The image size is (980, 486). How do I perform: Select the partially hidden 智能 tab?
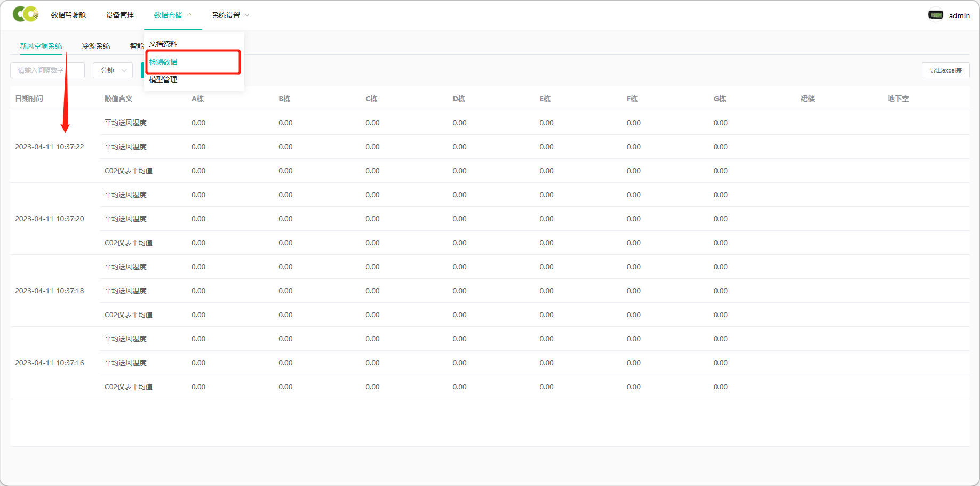(x=136, y=46)
